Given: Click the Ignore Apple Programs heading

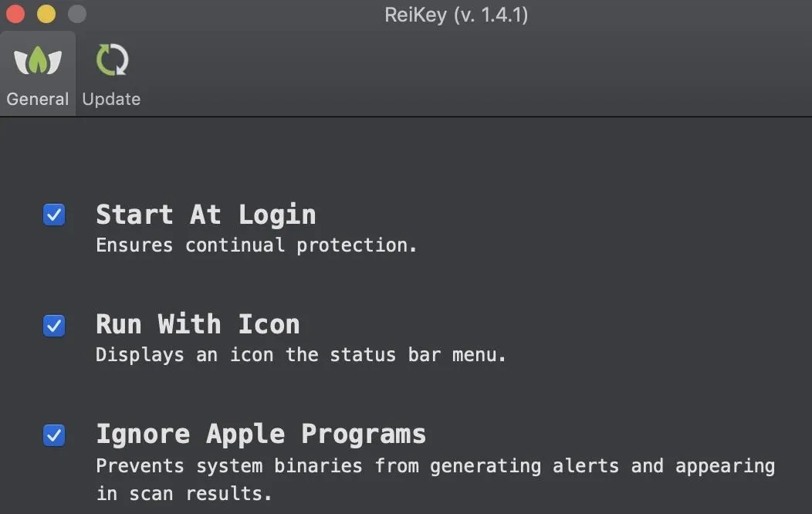Looking at the screenshot, I should click(261, 435).
